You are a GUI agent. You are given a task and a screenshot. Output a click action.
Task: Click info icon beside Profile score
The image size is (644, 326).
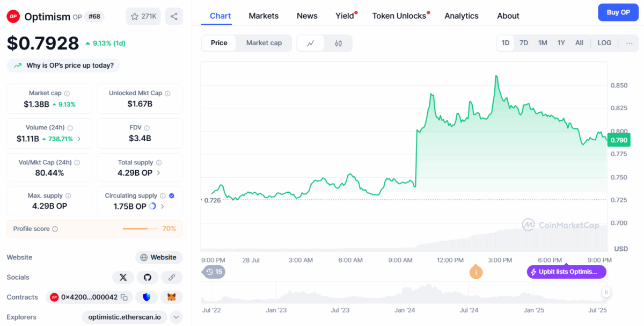click(x=55, y=229)
